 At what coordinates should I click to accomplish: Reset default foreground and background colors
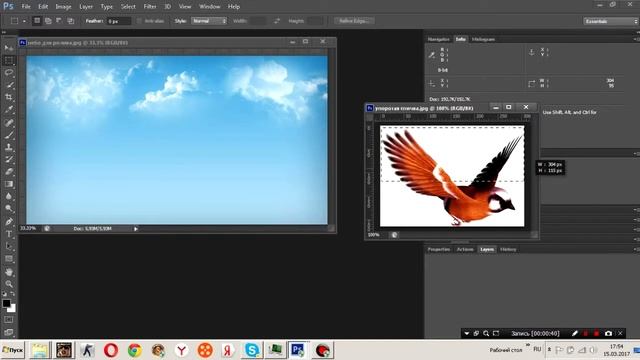[x=4, y=293]
